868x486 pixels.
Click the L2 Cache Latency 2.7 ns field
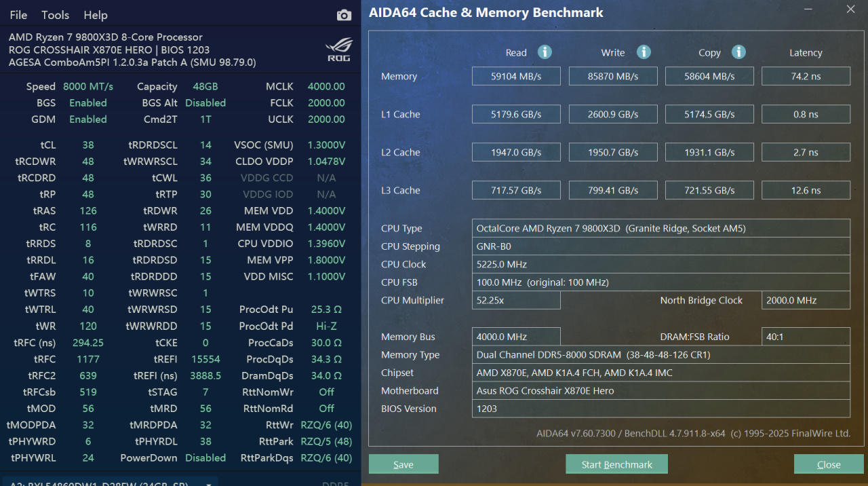(806, 152)
